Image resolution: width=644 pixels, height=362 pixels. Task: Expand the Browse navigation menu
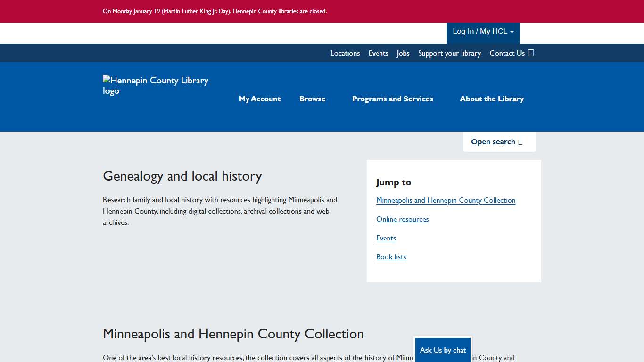point(312,99)
